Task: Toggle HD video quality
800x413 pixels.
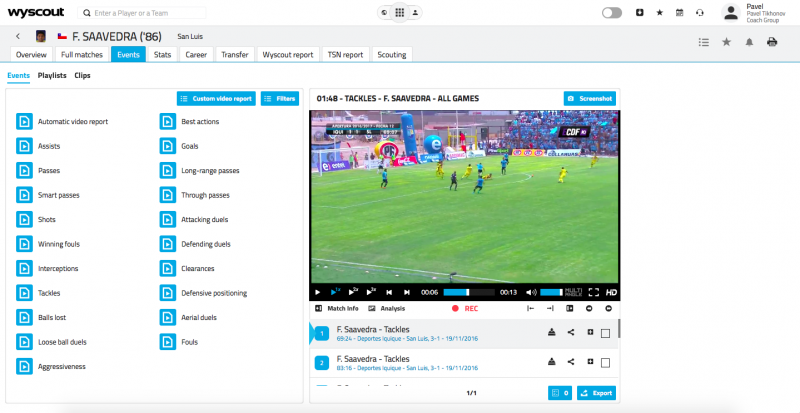Action: pos(611,293)
